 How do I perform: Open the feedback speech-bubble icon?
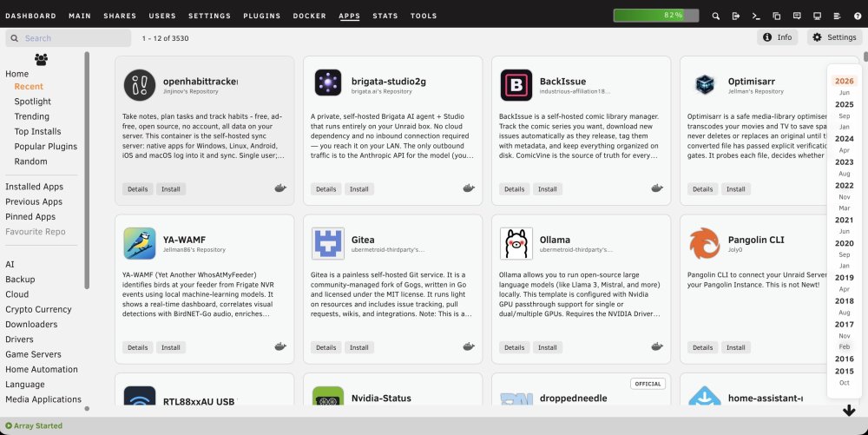[797, 16]
